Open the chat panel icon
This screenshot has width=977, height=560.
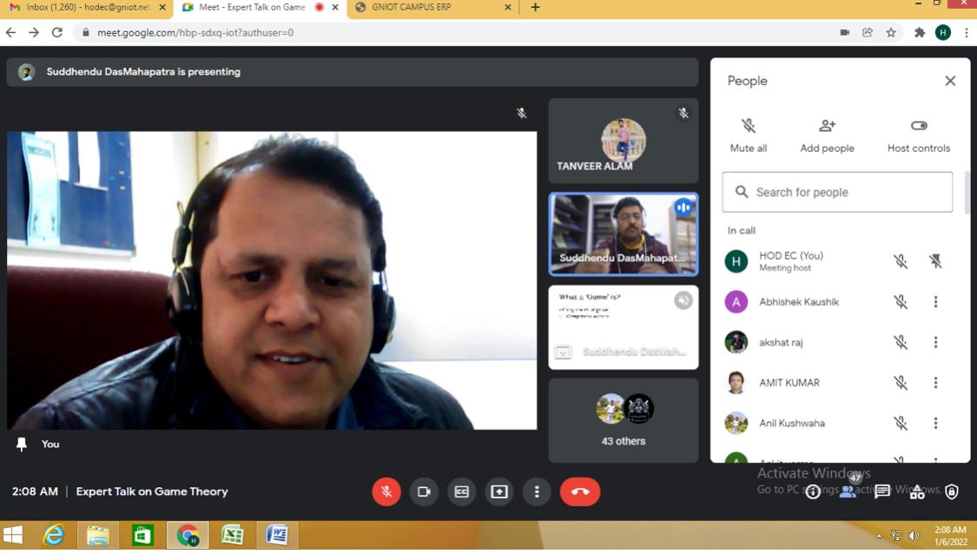(x=882, y=491)
